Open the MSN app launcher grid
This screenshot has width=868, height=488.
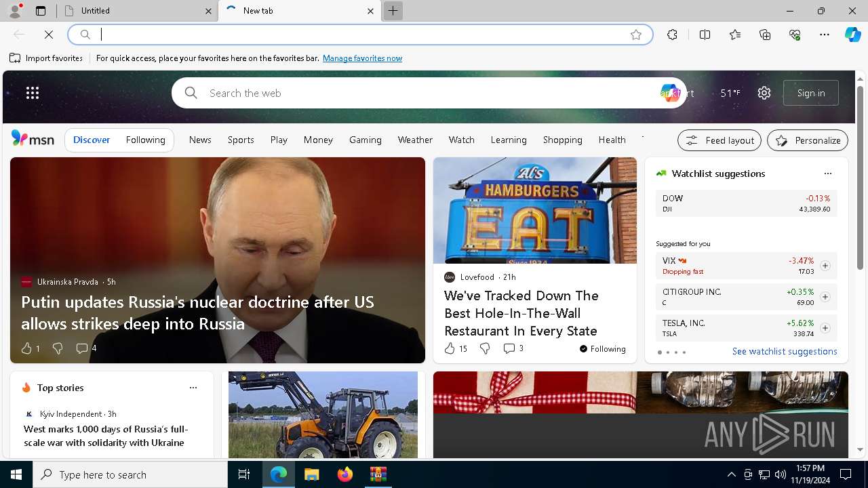click(x=33, y=93)
